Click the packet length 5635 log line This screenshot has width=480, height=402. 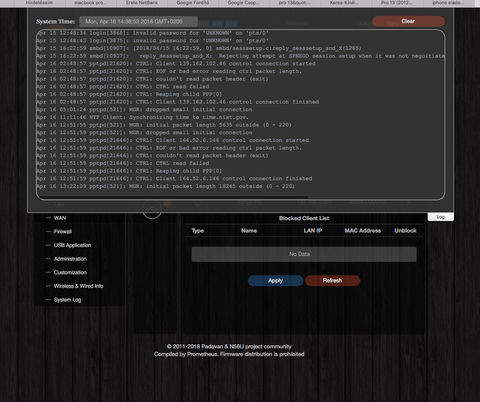[164, 125]
